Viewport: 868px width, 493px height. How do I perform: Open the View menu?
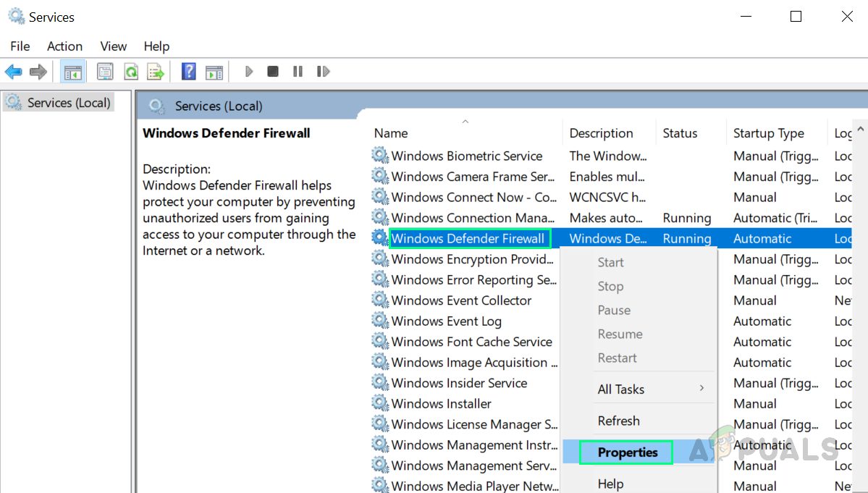[x=114, y=46]
